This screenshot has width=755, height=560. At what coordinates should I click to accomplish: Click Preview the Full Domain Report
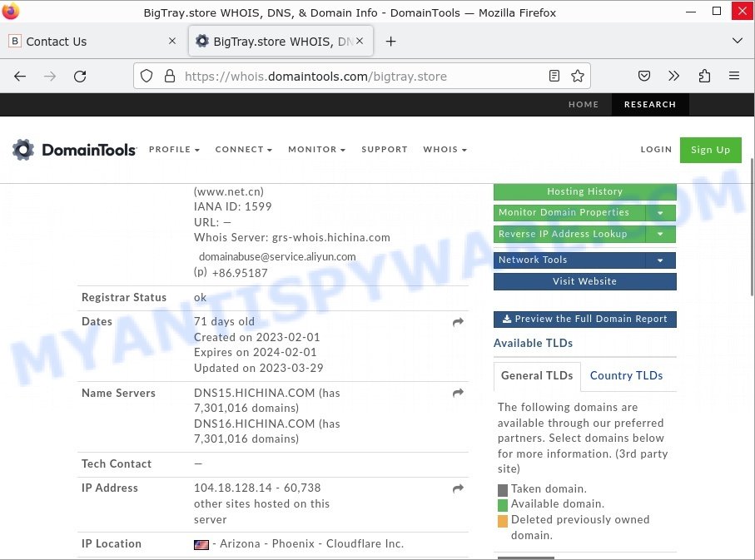pos(584,320)
